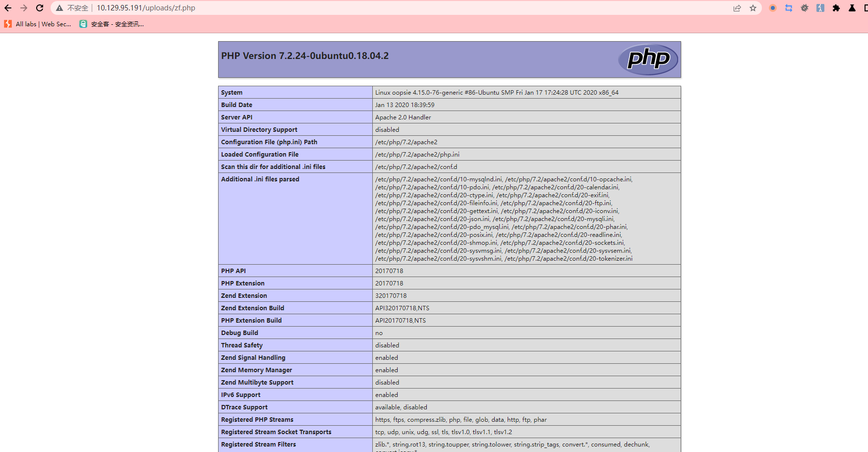868x452 pixels.
Task: Select the tcp, udp, unix transports value
Action: pyautogui.click(x=444, y=432)
